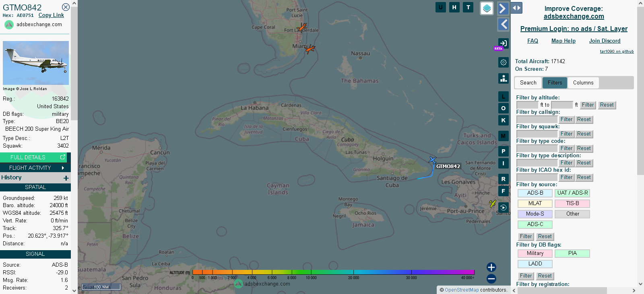Viewport: 644px width, 294px height.
Task: Open the statistics icon button
Action: (x=504, y=78)
